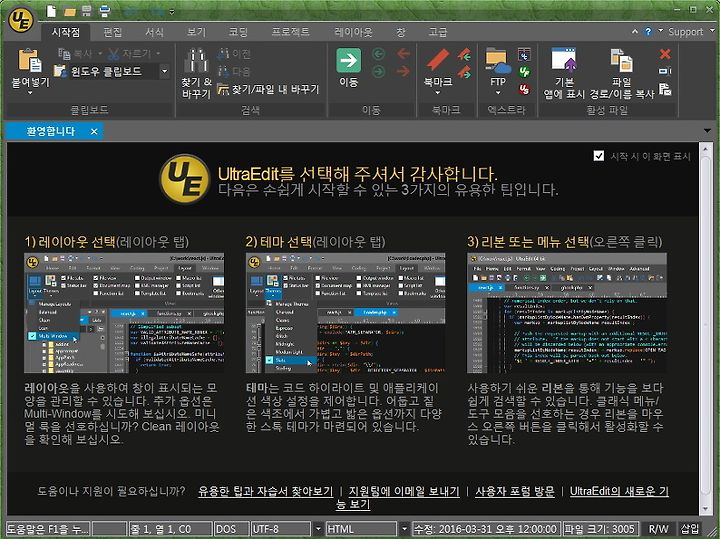720x539 pixels.
Task: Click 줄 1, 열 1, C0 status field
Action: coord(169,528)
